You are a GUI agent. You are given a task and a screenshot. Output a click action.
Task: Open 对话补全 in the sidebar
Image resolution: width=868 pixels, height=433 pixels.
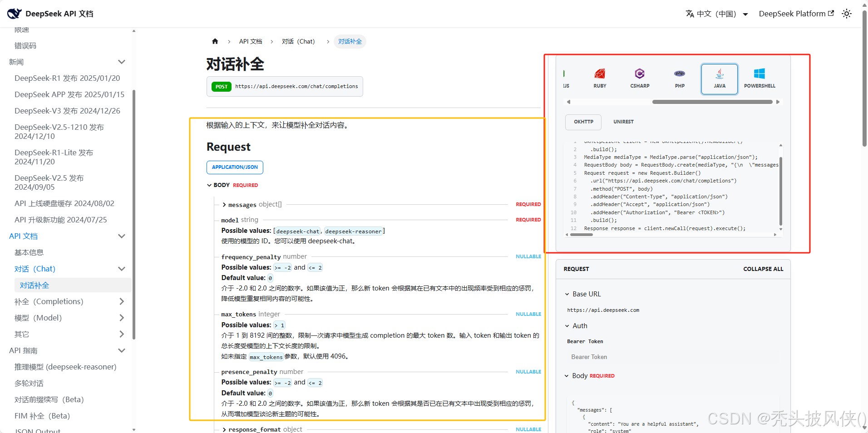point(73,285)
